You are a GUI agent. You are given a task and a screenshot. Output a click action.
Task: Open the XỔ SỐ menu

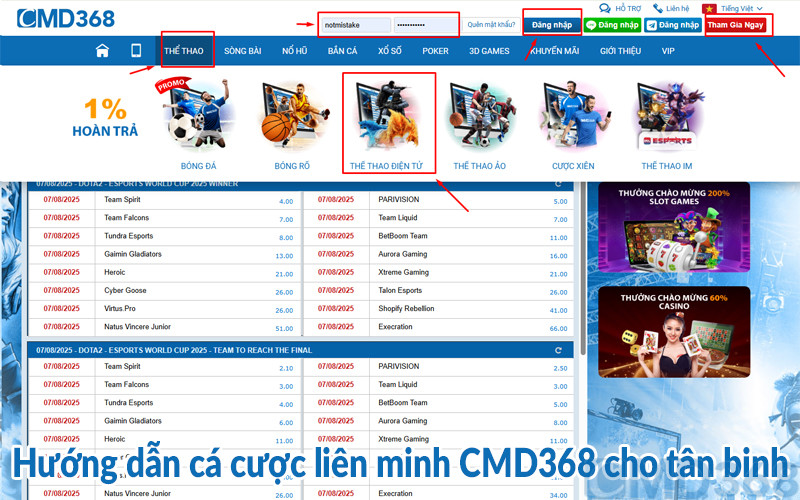pyautogui.click(x=390, y=51)
